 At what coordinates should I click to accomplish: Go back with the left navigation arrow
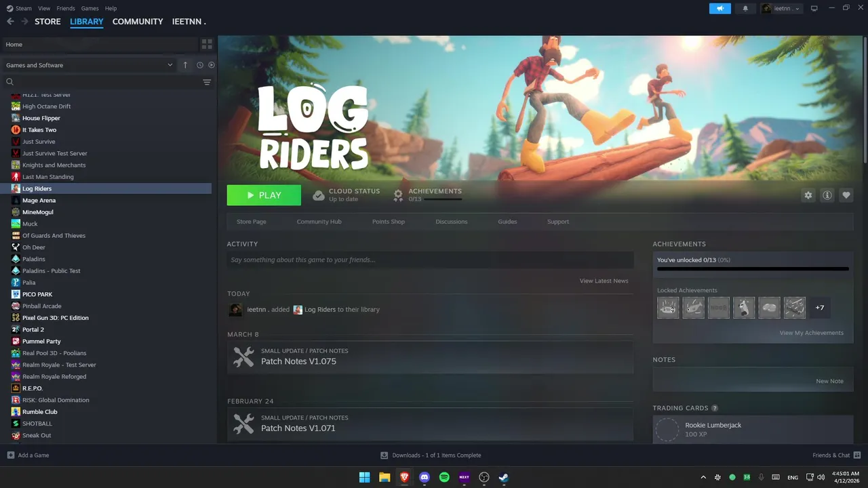10,22
